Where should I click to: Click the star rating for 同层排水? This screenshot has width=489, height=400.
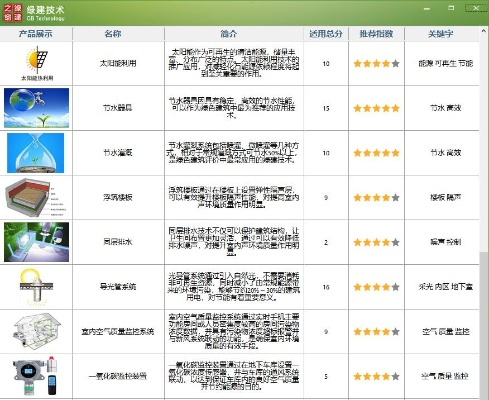tap(376, 242)
